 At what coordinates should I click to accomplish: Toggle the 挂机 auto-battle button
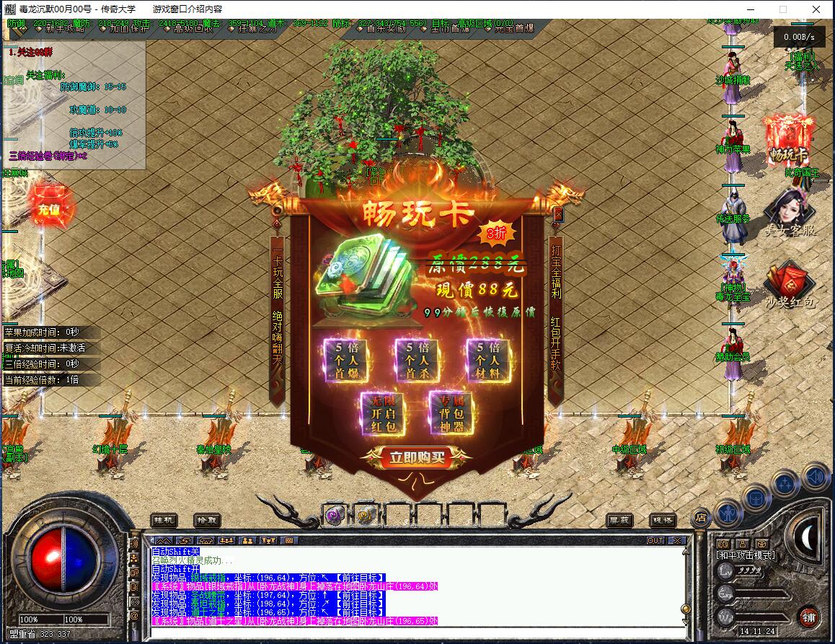tap(164, 520)
